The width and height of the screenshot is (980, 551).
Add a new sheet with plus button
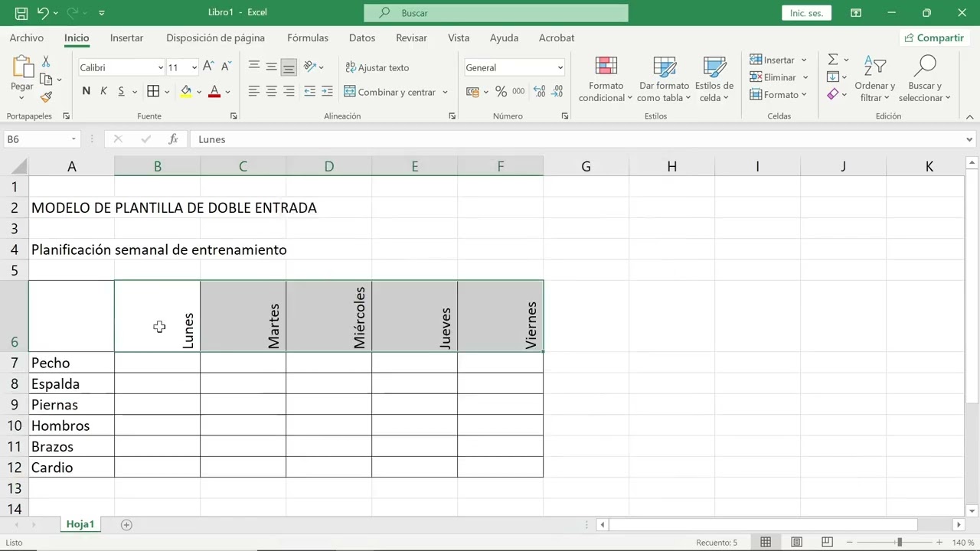tap(126, 524)
